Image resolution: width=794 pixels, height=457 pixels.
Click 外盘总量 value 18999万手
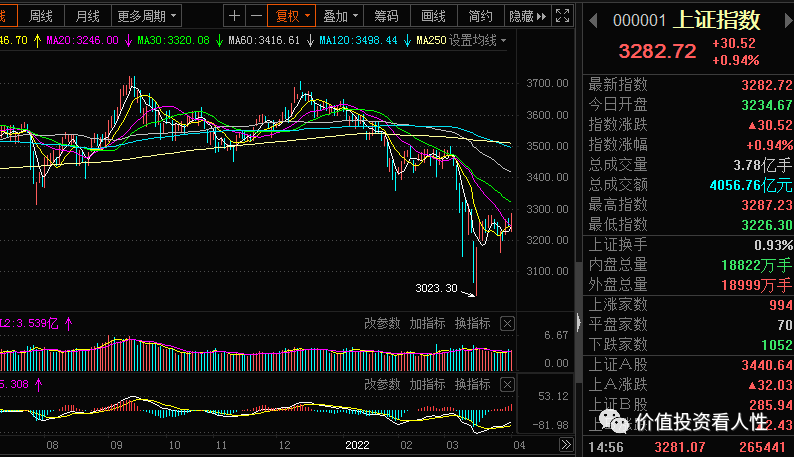(x=757, y=285)
